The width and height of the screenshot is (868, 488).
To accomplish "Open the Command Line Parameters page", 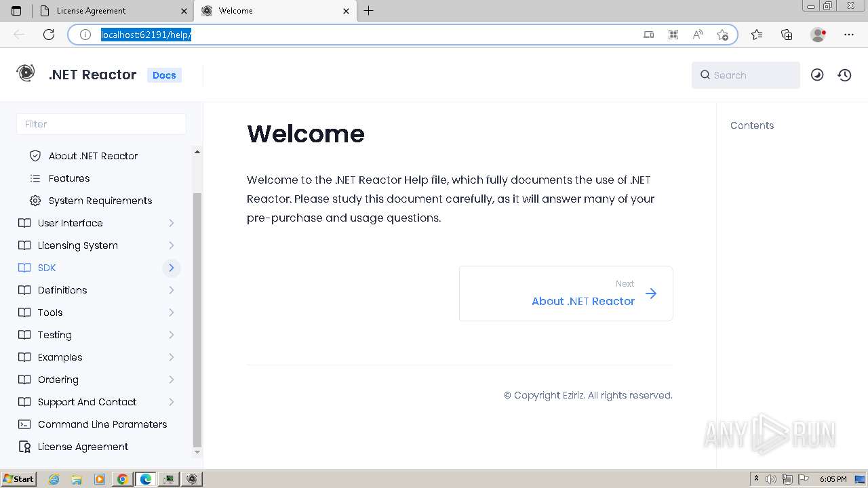I will pos(102,424).
